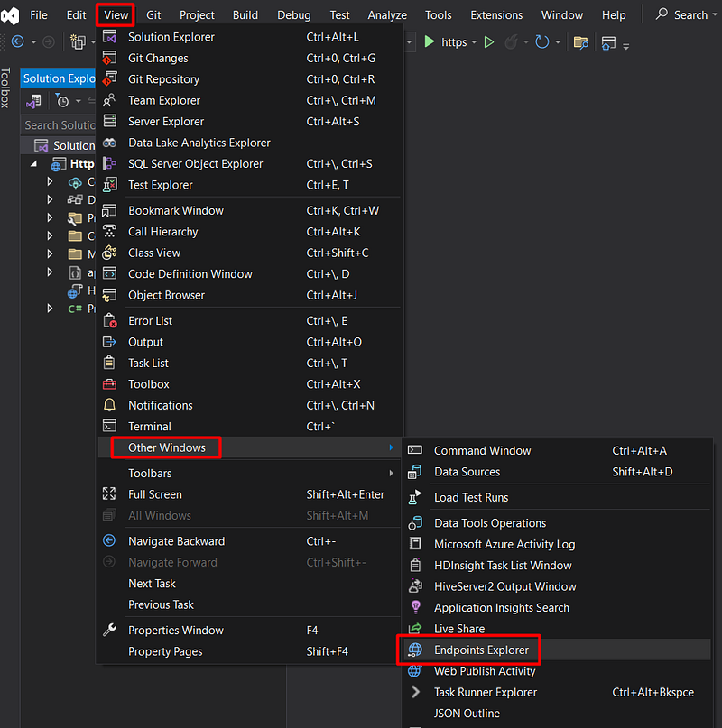This screenshot has height=728, width=722.
Task: Open the Search dropdown arrow in title bar
Action: point(715,14)
